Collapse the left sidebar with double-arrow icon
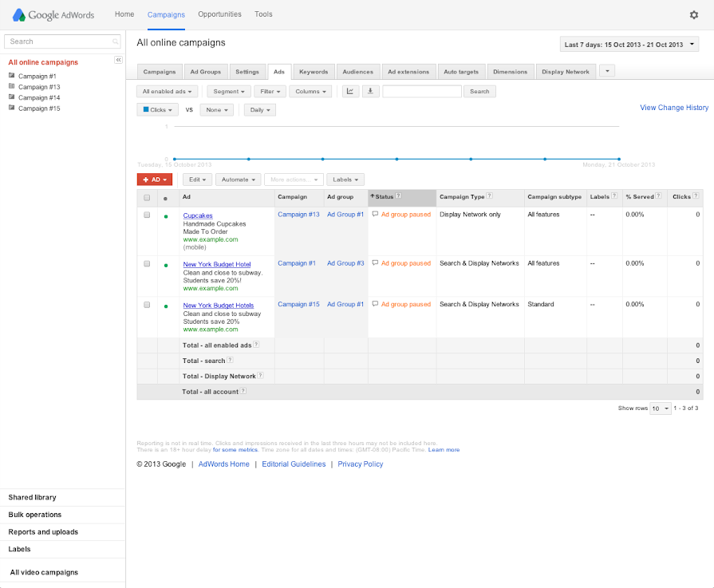 [x=118, y=60]
